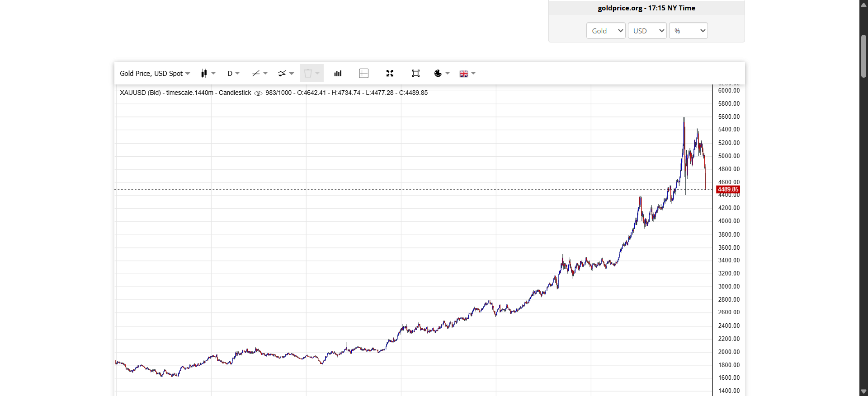Click the goldprice.org - 17:15 NY Time header

coord(646,8)
